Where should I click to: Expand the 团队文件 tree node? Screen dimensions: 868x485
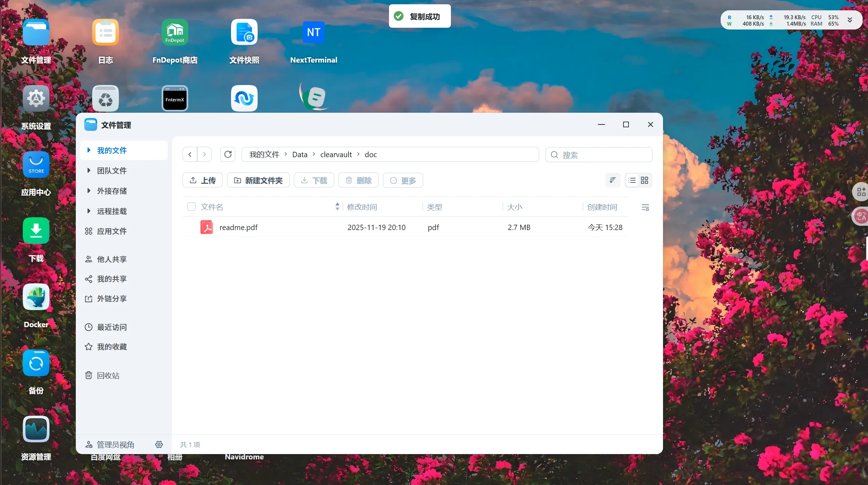[x=89, y=171]
